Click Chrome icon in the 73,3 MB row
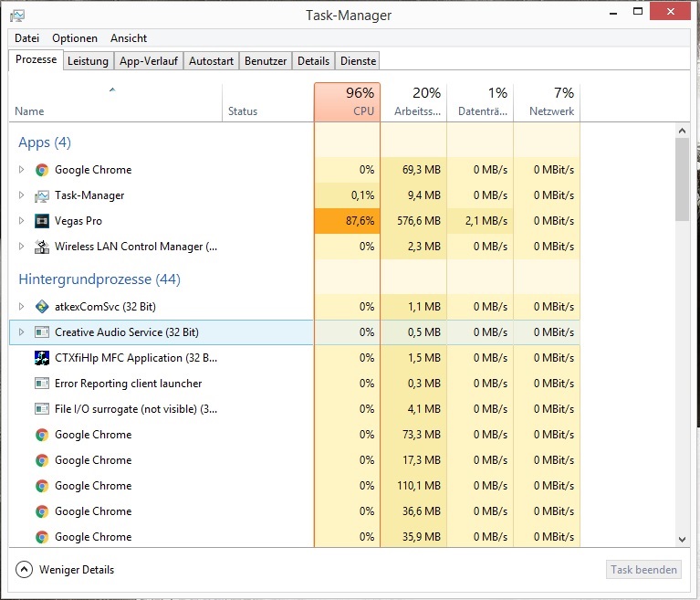This screenshot has height=600, width=700. pyautogui.click(x=42, y=435)
